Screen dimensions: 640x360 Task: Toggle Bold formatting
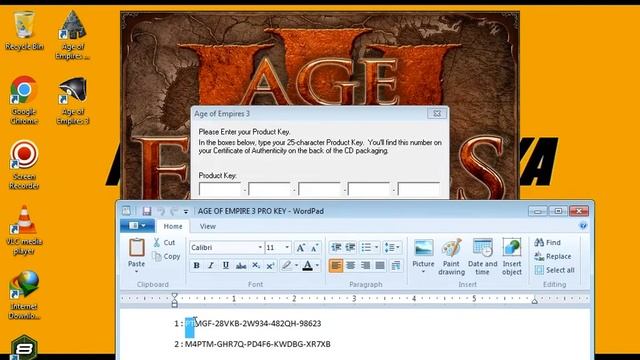tap(196, 266)
